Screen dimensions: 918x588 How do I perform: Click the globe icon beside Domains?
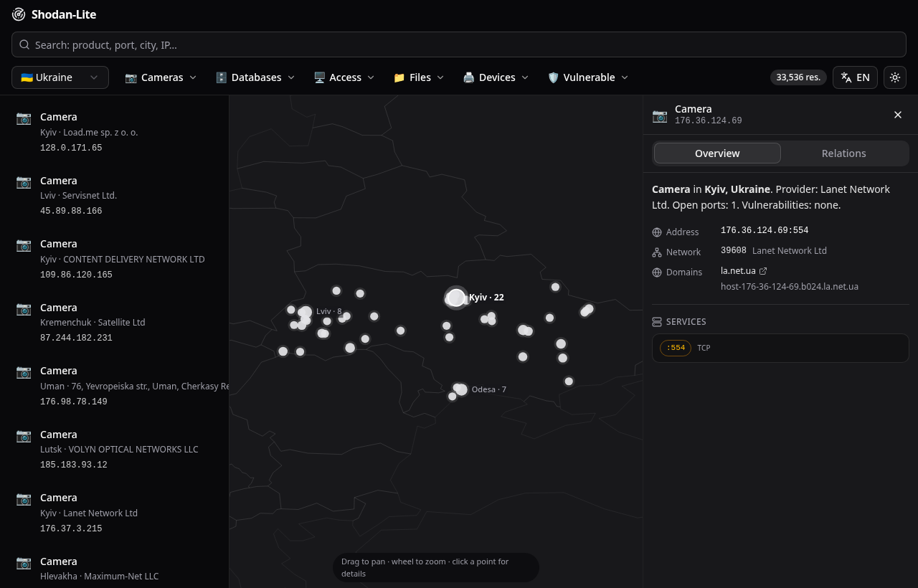[657, 272]
